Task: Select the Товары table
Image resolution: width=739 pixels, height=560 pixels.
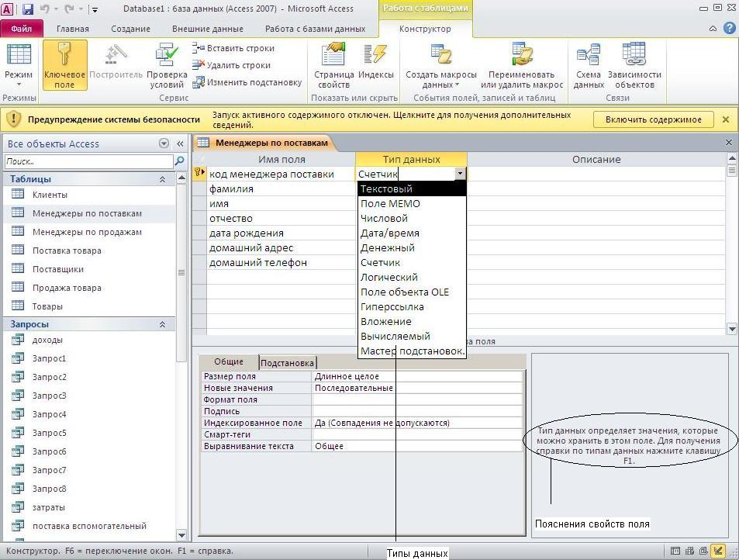Action: click(x=47, y=306)
